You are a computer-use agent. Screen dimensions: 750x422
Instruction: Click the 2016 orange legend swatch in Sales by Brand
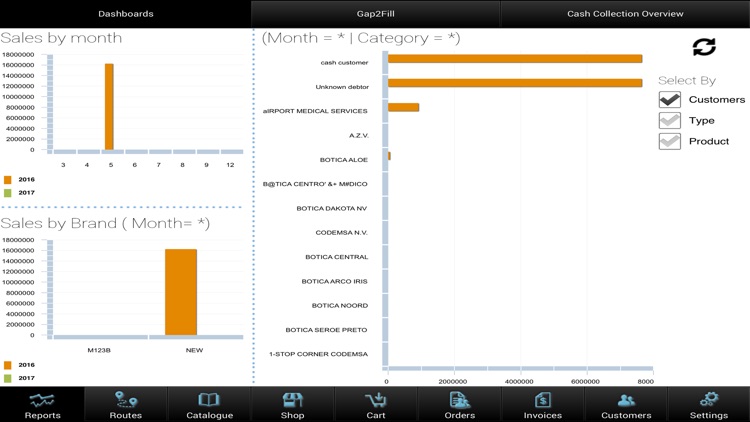point(7,365)
